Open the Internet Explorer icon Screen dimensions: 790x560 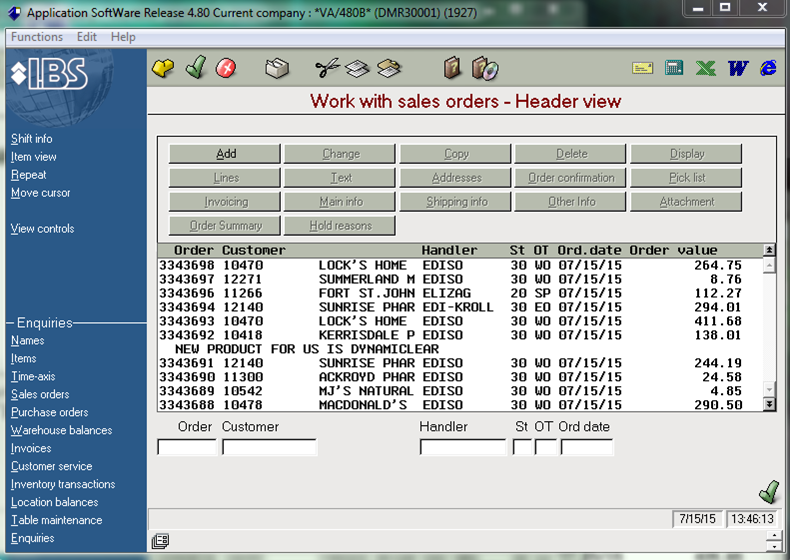coord(768,68)
